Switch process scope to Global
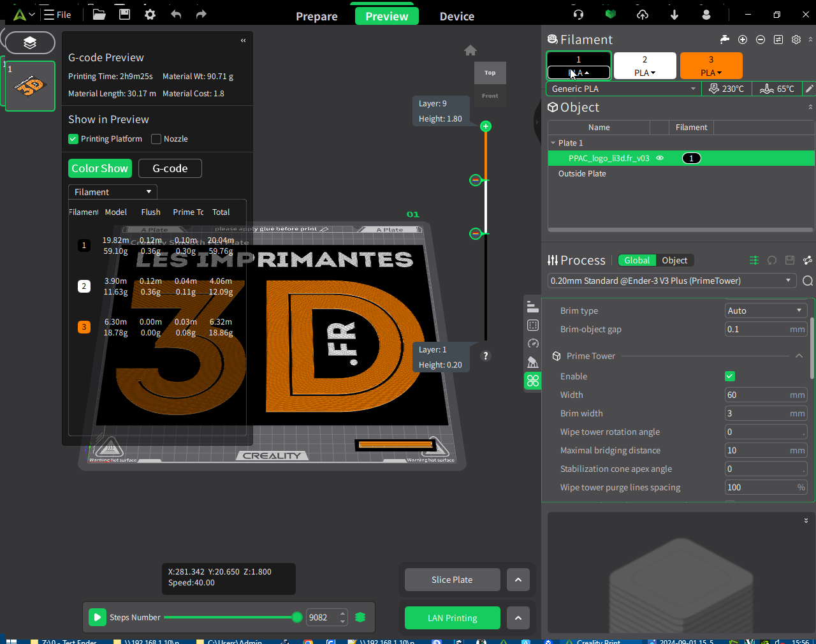816x644 pixels. click(637, 260)
